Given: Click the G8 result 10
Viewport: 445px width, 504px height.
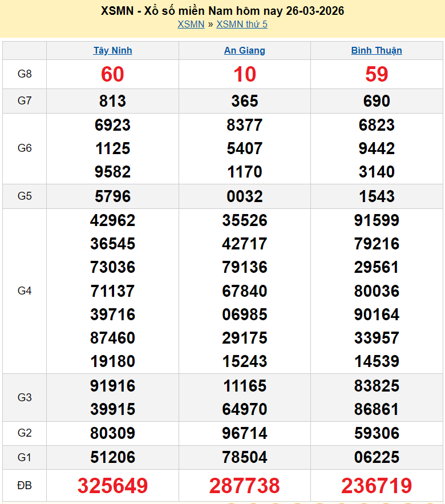Looking at the screenshot, I should [244, 74].
